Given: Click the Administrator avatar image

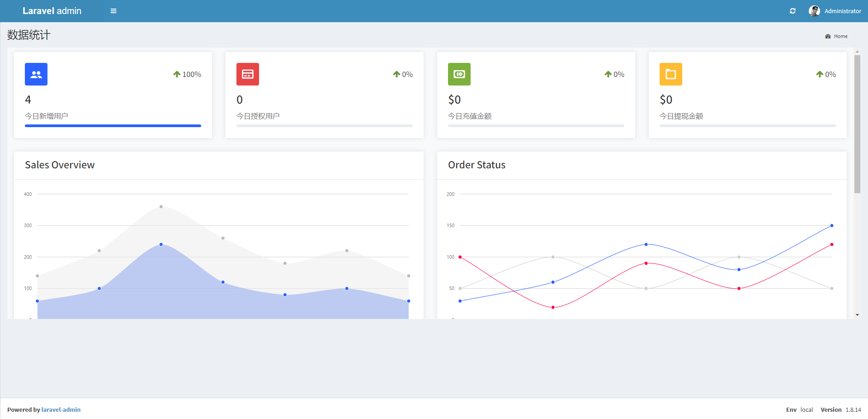Looking at the screenshot, I should [814, 11].
